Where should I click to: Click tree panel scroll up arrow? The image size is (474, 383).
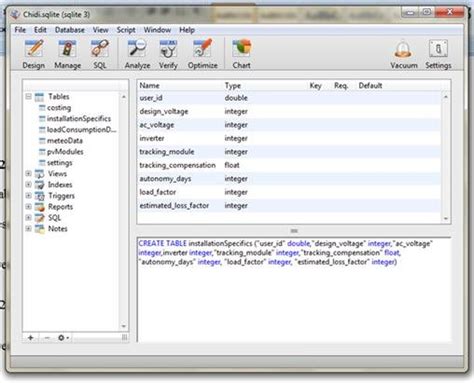(124, 97)
